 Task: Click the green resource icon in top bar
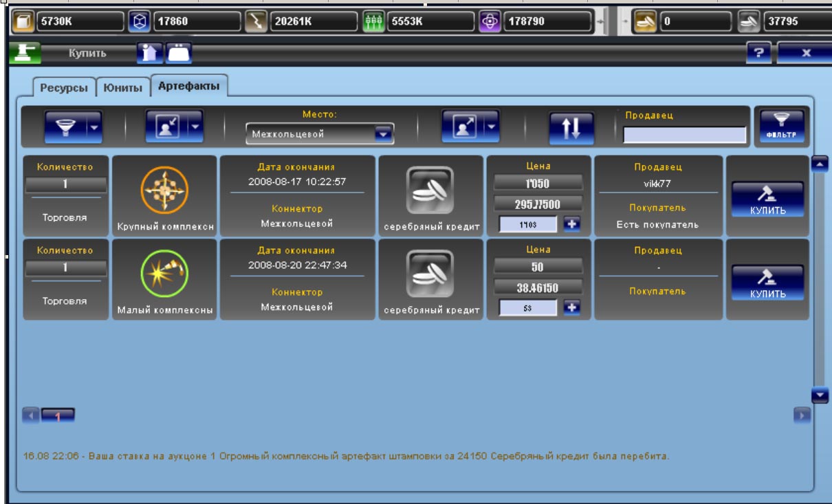(x=372, y=21)
